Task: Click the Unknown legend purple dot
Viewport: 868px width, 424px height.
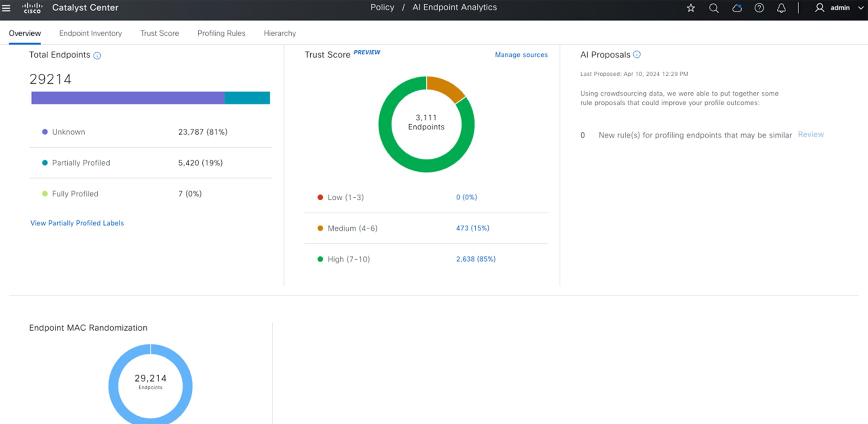Action: pos(45,132)
